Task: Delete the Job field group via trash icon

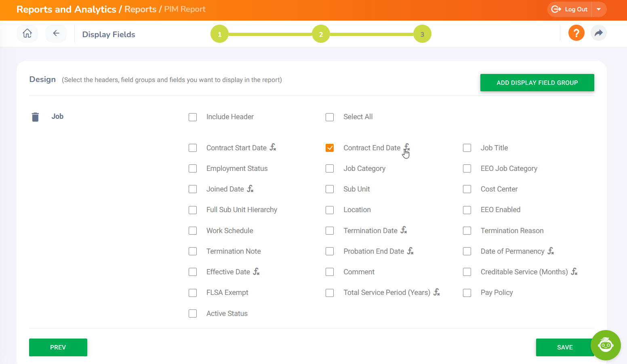Action: coord(36,117)
